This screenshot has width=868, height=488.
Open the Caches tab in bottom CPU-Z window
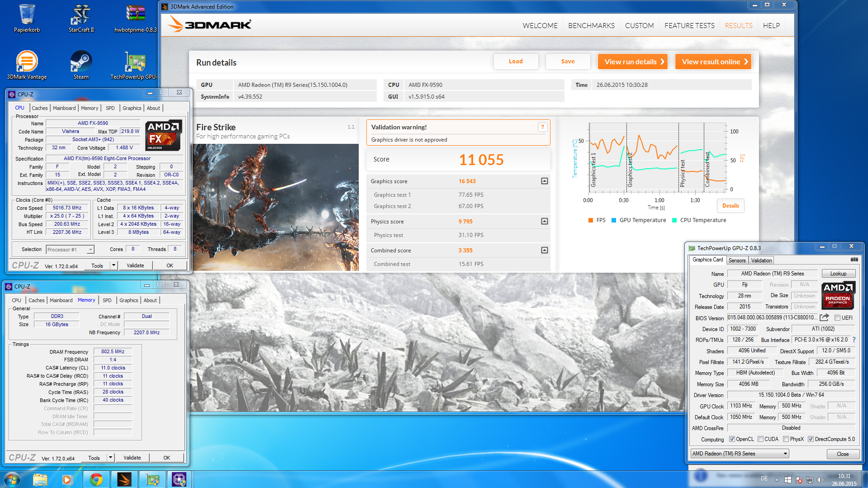(36, 300)
